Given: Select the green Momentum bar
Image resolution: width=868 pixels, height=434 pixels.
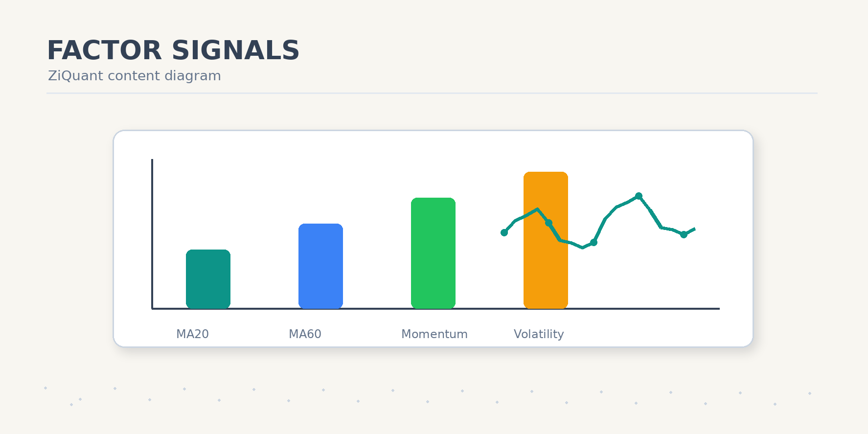Looking at the screenshot, I should point(433,253).
